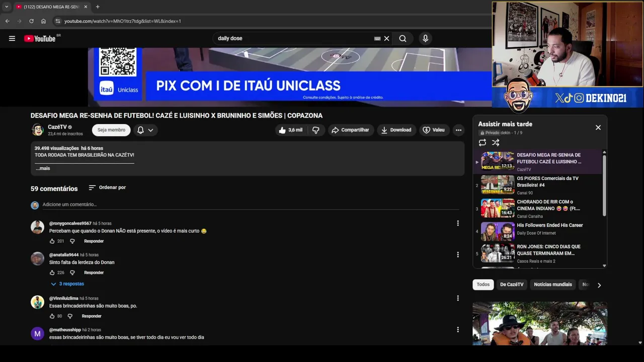
Task: Play CHORANDO DE RIR COM o CINEMA INDIANO item
Action: coord(537,209)
